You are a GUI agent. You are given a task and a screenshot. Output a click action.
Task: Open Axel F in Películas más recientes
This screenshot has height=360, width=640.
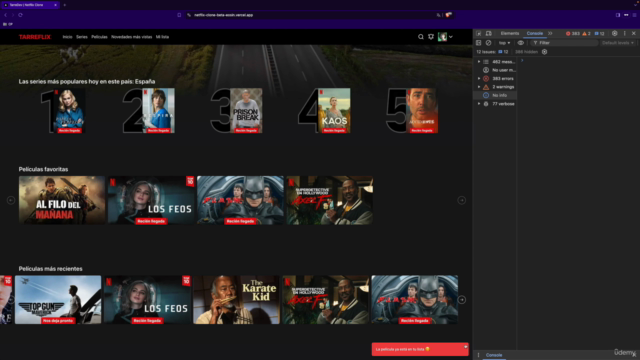[x=326, y=300]
